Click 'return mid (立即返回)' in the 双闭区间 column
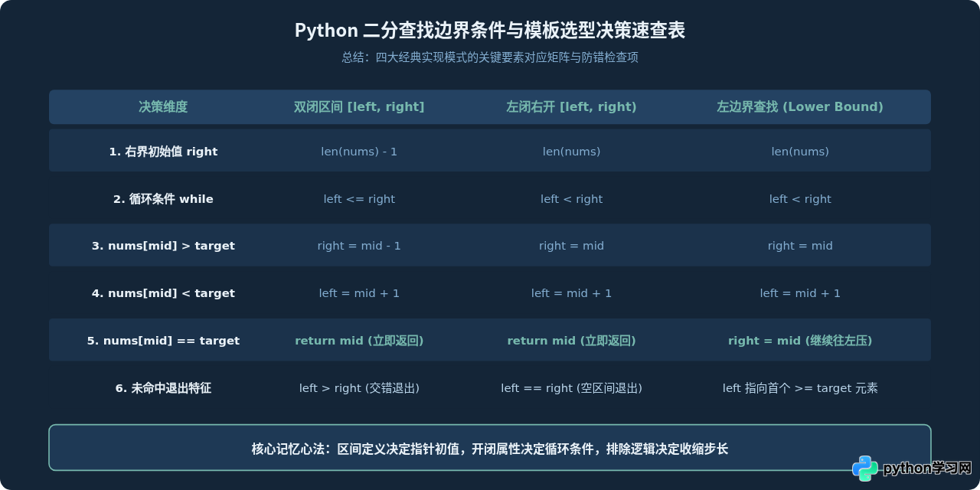This screenshot has width=980, height=490. coord(359,341)
